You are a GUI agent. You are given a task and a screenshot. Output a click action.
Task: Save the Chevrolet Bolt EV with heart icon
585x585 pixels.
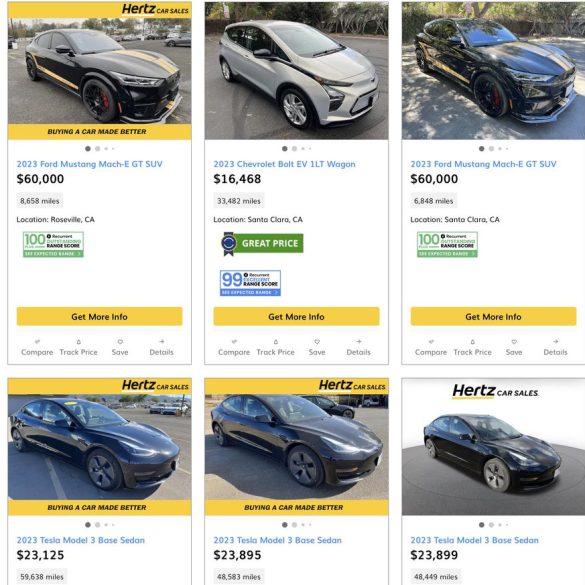(x=317, y=347)
